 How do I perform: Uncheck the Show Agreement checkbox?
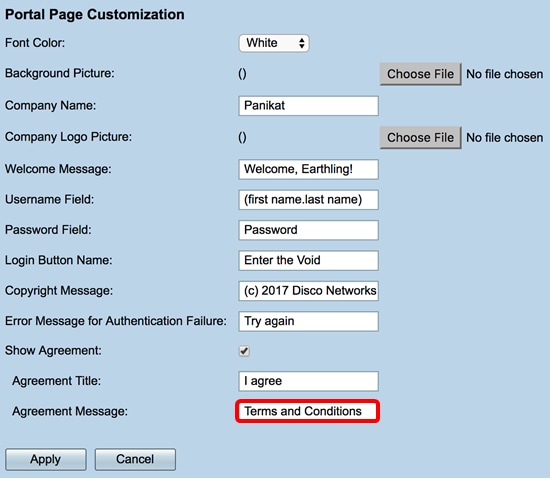click(x=244, y=351)
